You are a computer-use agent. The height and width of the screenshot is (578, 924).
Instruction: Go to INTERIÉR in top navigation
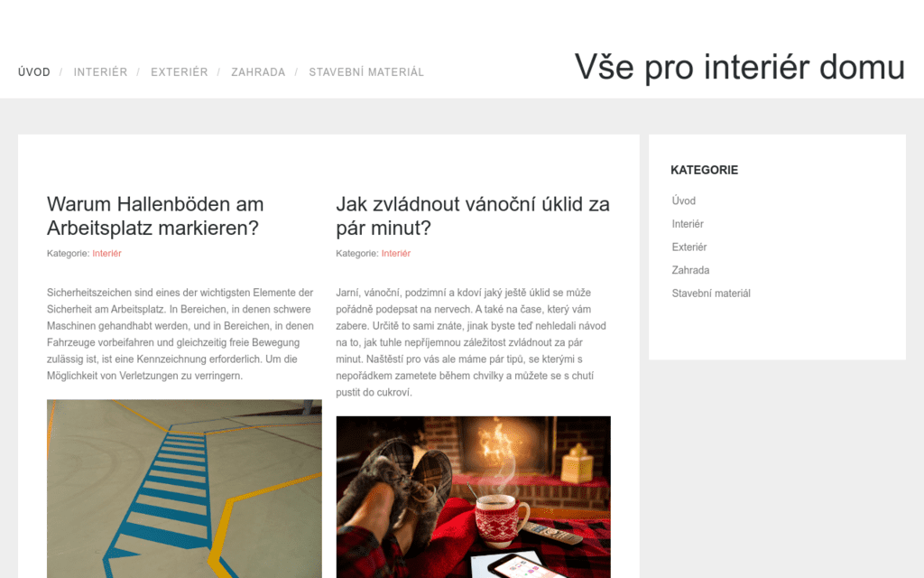click(x=100, y=72)
